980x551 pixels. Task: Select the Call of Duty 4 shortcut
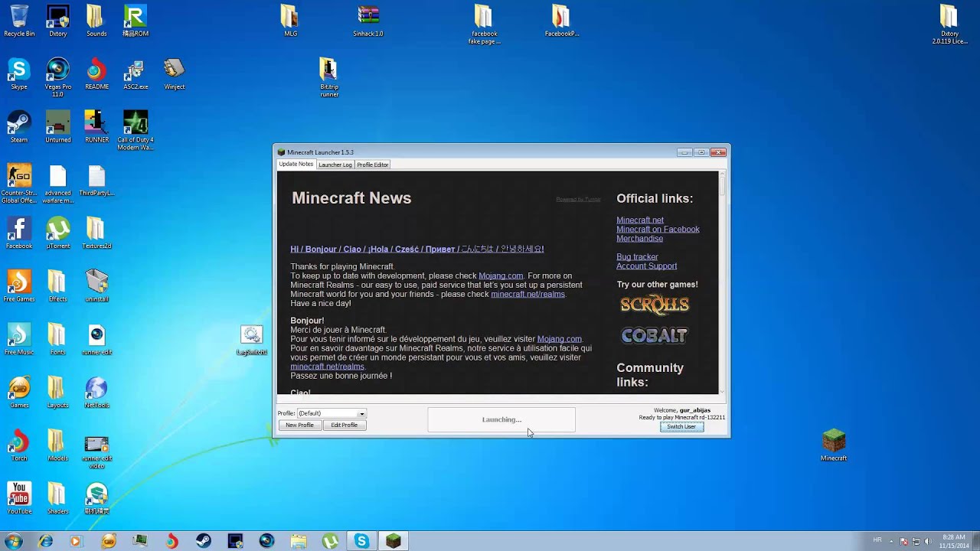(136, 131)
